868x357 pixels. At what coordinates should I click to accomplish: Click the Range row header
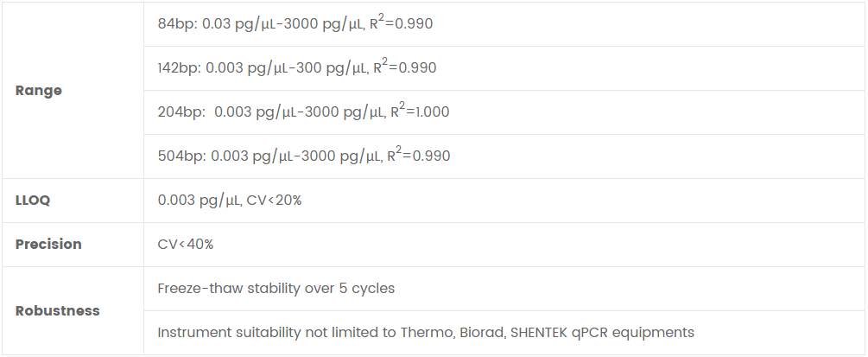coord(39,91)
